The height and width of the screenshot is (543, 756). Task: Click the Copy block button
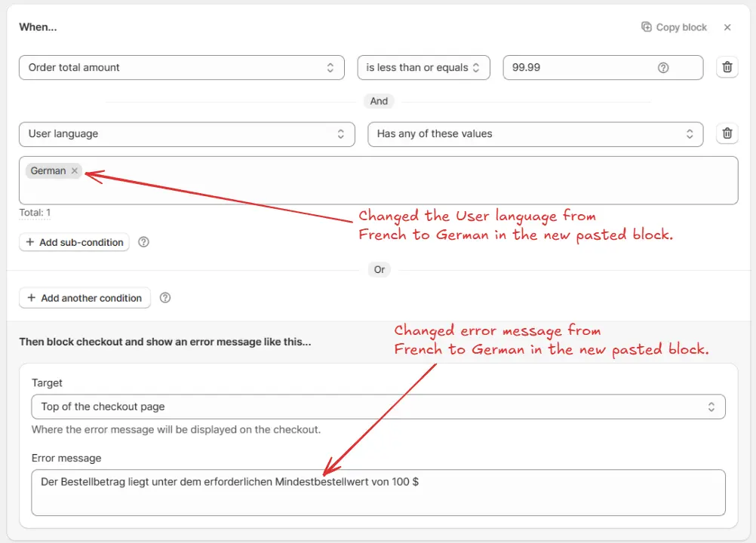[x=674, y=27]
